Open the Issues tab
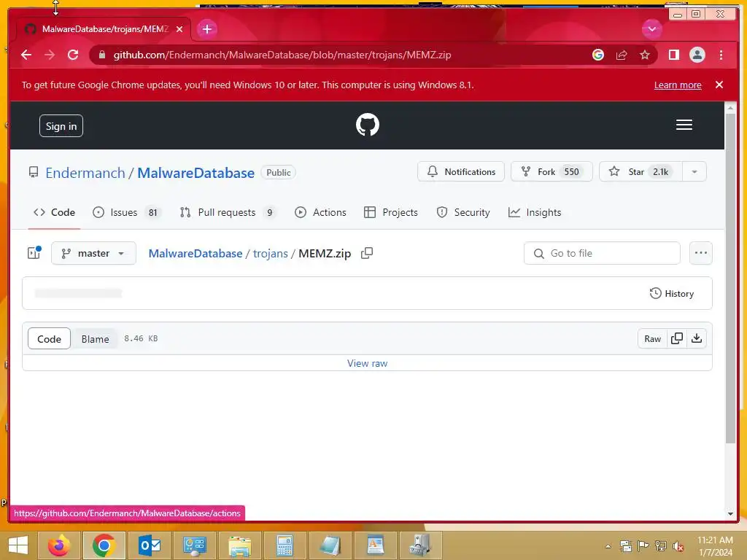 tap(126, 212)
